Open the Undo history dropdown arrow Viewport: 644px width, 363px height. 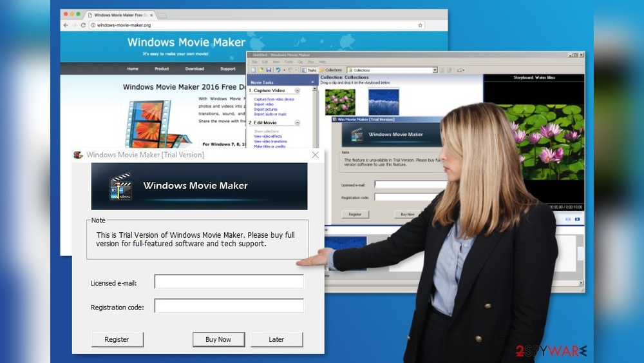pyautogui.click(x=284, y=70)
